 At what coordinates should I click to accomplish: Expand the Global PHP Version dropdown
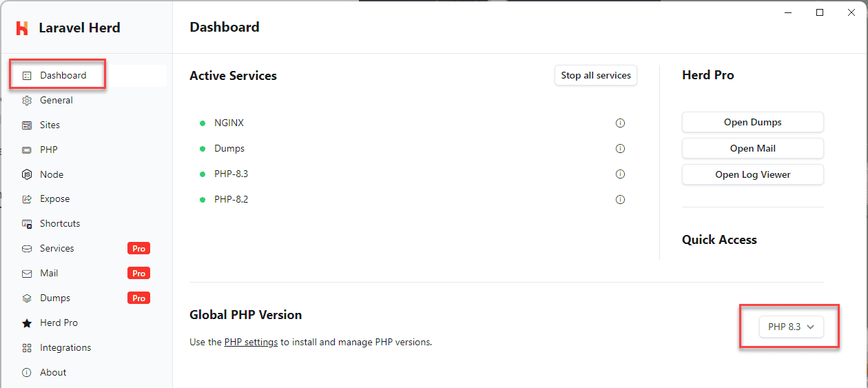coord(791,327)
